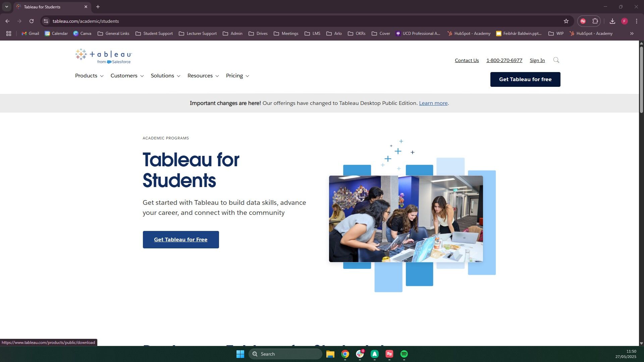
Task: Click the students collaborating hero image
Action: pos(406,219)
